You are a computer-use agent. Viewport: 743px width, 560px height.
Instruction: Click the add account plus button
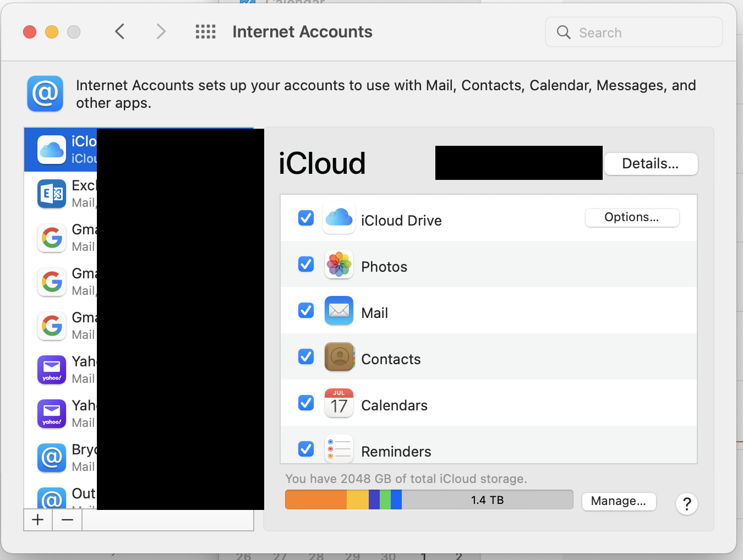pos(38,520)
